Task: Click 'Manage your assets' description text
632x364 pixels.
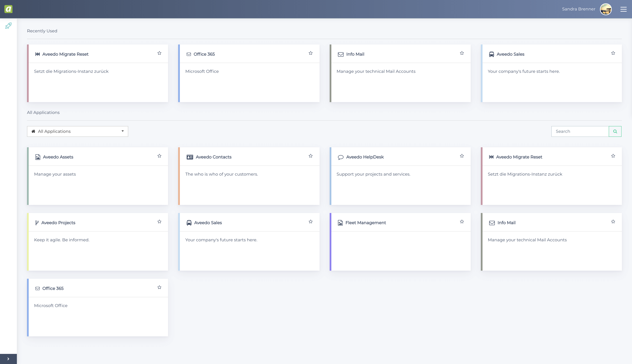Action: pos(55,174)
